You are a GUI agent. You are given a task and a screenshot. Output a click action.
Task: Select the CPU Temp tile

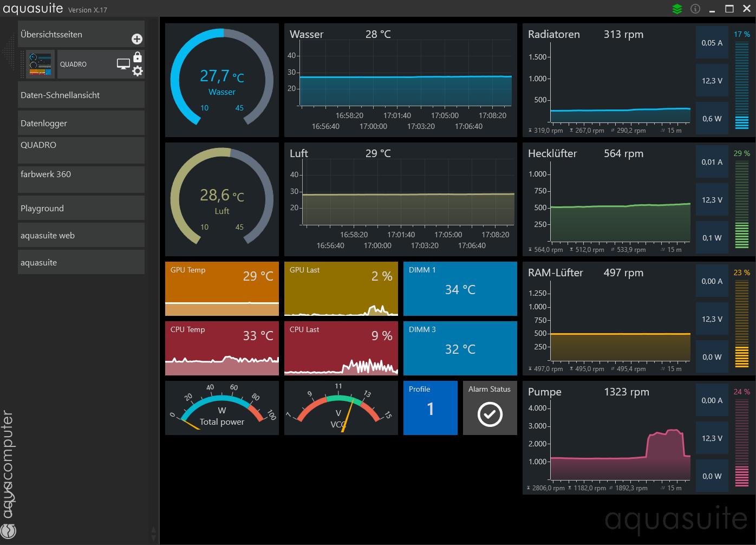point(222,348)
